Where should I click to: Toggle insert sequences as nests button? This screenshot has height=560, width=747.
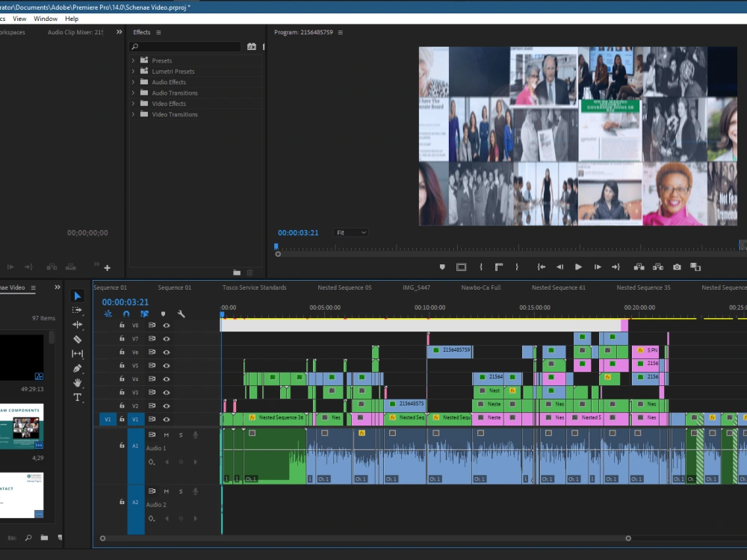pos(108,314)
